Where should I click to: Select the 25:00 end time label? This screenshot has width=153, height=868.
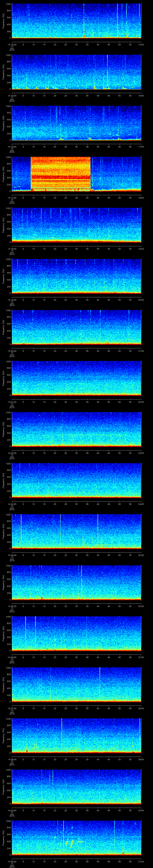click(x=141, y=555)
